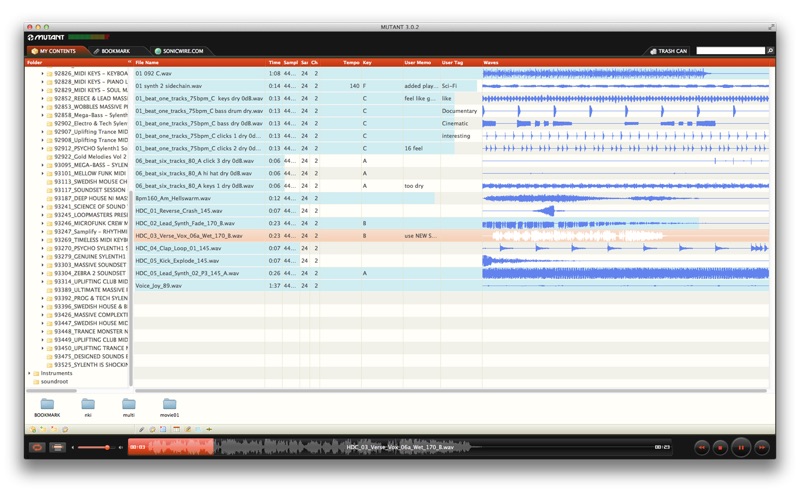Adjust the volume slider in player bar
The image size is (800, 500).
[97, 447]
